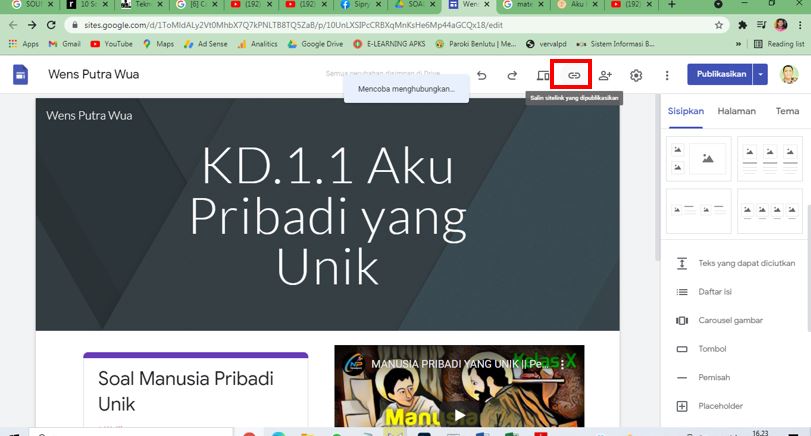Redo the last action

tap(512, 75)
